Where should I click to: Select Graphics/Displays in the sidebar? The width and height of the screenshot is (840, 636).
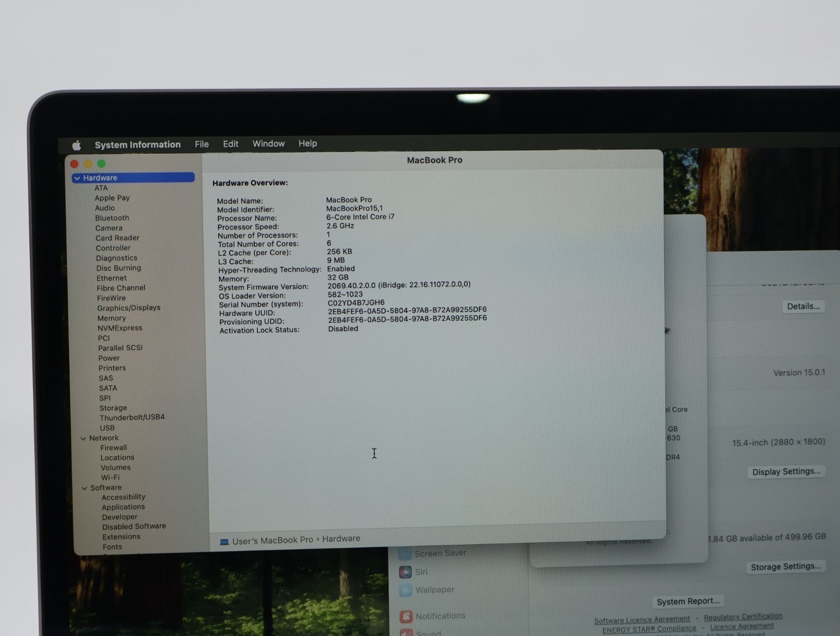tap(129, 308)
